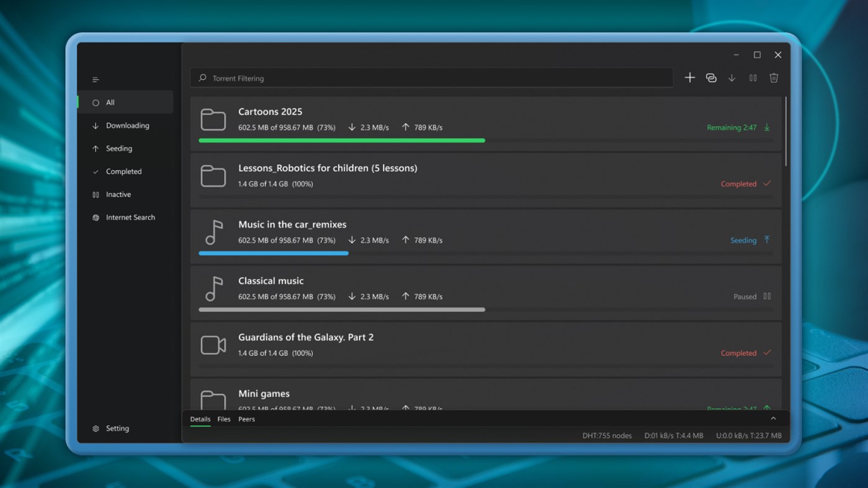Click the add torrent plus icon
Image resolution: width=868 pixels, height=488 pixels.
pyautogui.click(x=689, y=78)
